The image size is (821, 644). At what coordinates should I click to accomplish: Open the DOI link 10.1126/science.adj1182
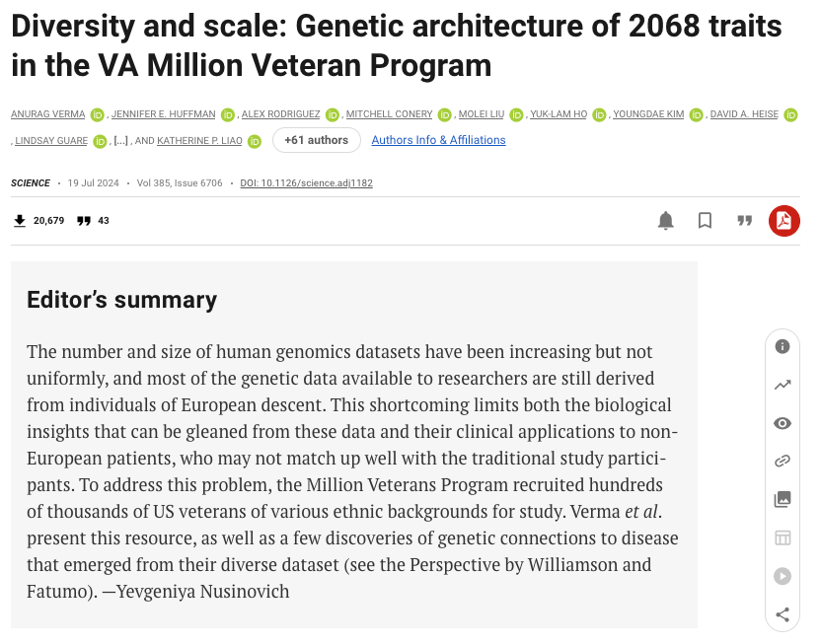coord(306,183)
